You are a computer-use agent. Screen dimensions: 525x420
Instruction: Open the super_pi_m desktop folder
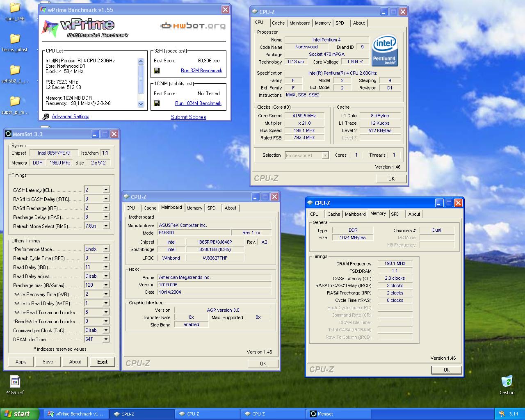15,101
